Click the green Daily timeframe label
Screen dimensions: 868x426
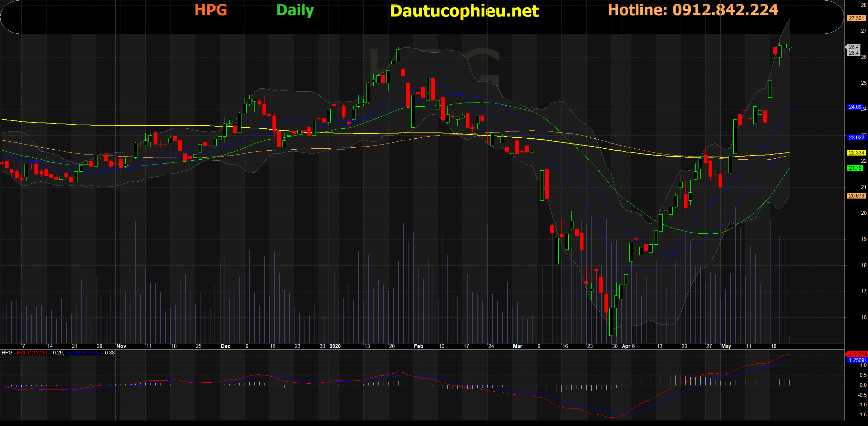point(295,10)
